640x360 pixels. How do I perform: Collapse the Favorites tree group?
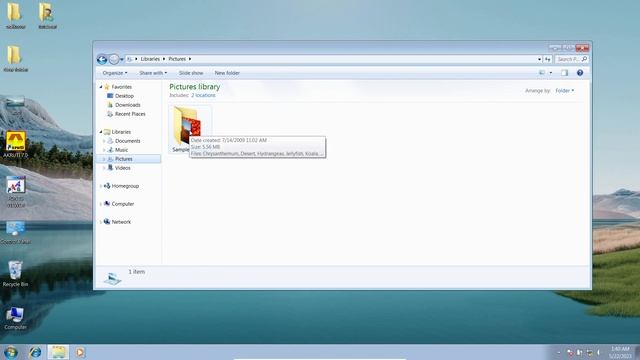pos(101,87)
